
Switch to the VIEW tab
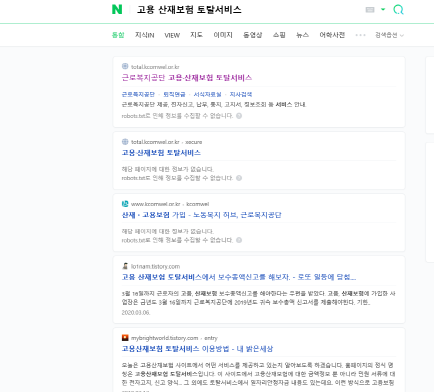[x=172, y=35]
